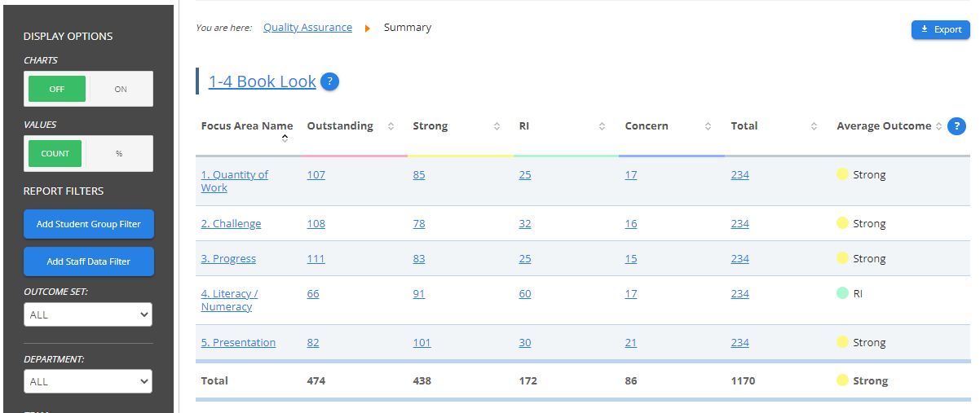Click the help icon beside 1-4 Book Look
The image size is (980, 413).
tap(329, 81)
